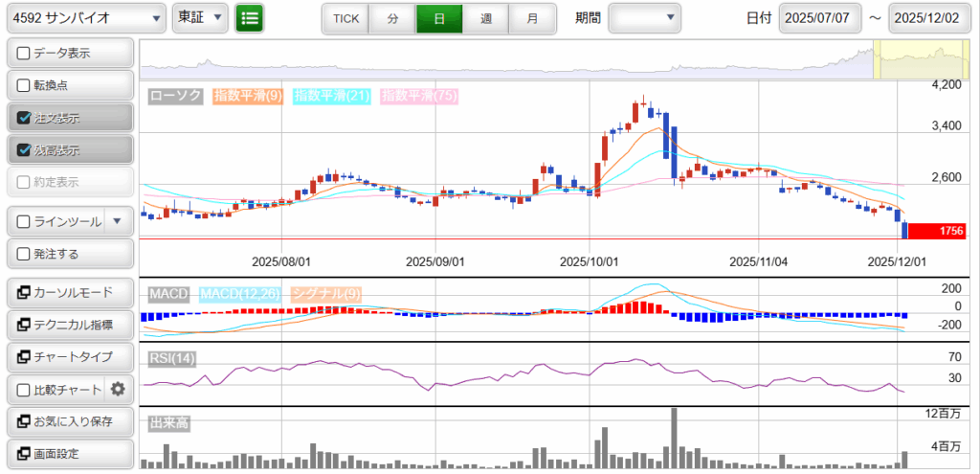Expand the ラインツール dropdown arrow

click(x=117, y=221)
